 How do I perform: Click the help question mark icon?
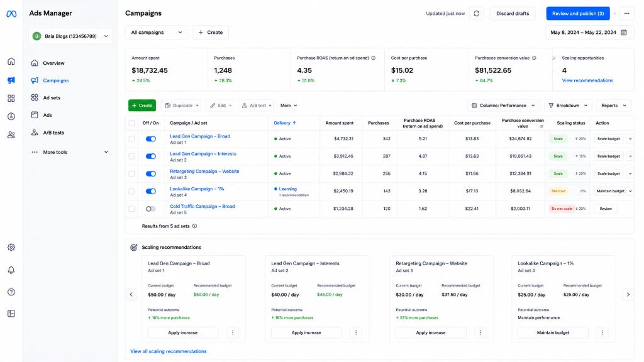(x=11, y=292)
